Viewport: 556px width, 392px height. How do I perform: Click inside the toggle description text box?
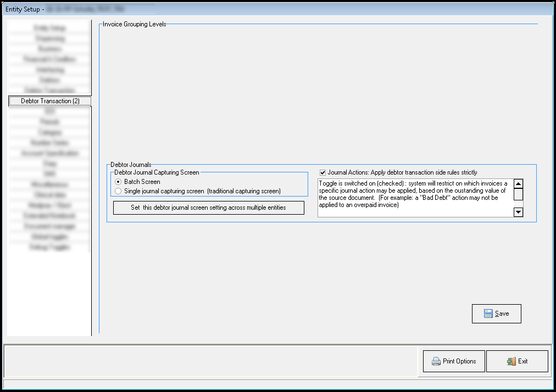(x=415, y=198)
